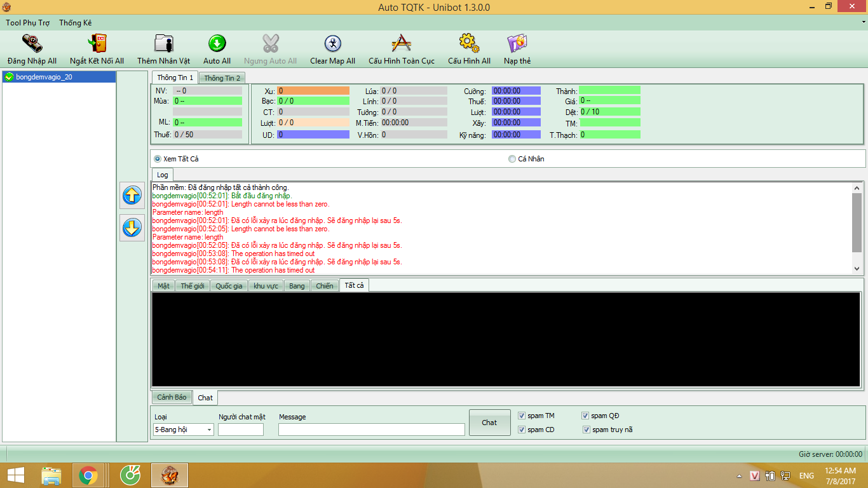Click the orange Xu value bar
The width and height of the screenshot is (868, 488).
313,91
